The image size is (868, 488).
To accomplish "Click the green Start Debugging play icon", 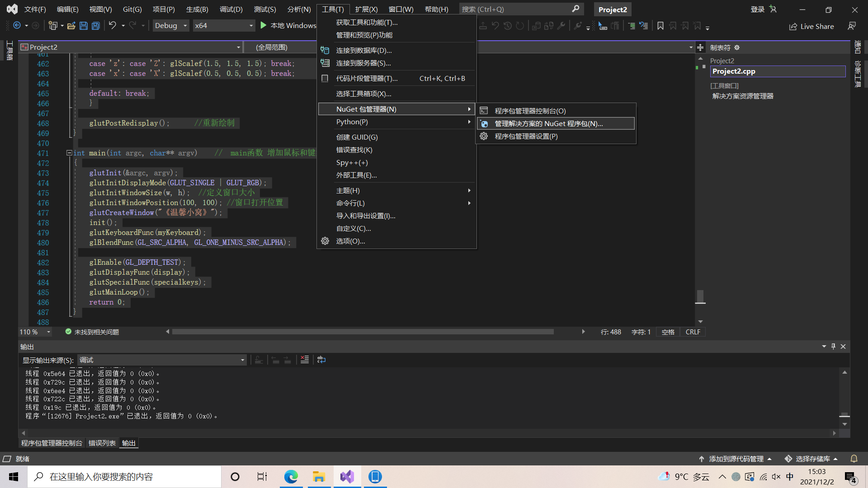I will [x=264, y=26].
